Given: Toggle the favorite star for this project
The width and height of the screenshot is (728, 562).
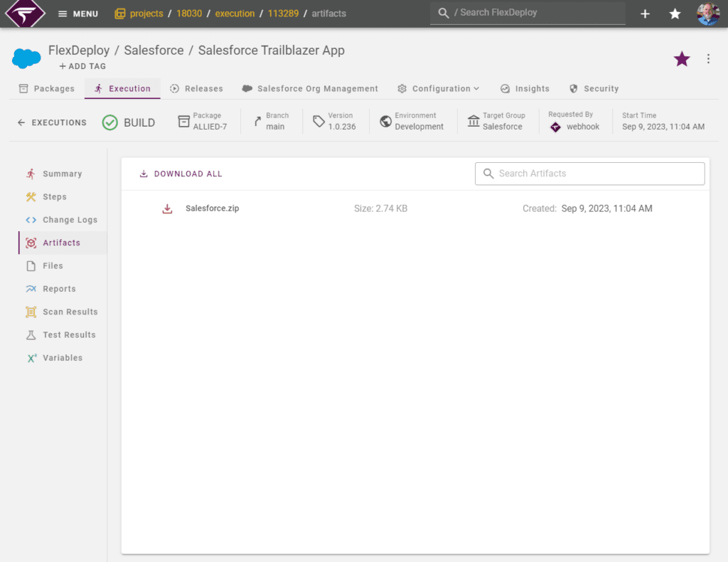Looking at the screenshot, I should [681, 59].
